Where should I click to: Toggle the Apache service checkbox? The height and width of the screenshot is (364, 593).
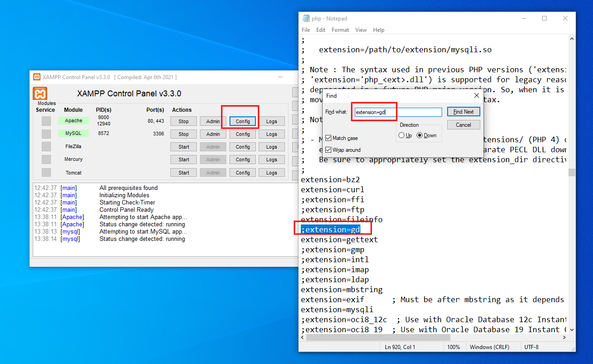click(x=45, y=120)
